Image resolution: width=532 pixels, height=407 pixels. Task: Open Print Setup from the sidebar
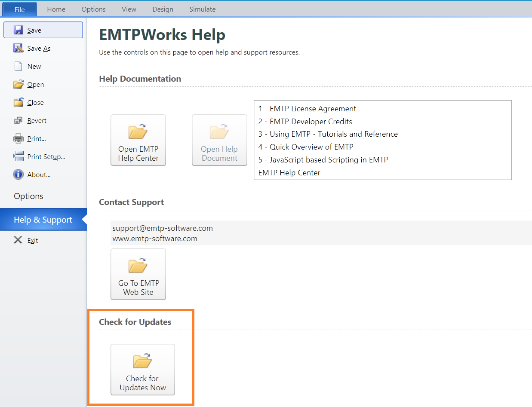pyautogui.click(x=46, y=156)
